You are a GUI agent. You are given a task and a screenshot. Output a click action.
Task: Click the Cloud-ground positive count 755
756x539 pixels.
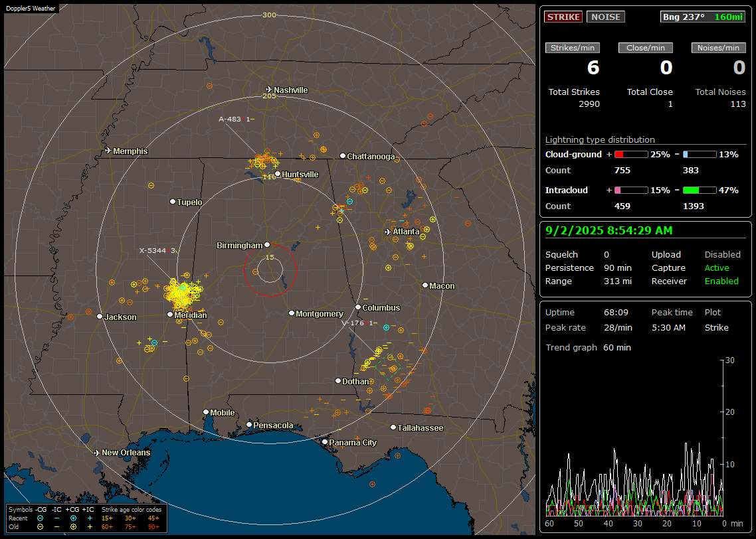pyautogui.click(x=622, y=171)
